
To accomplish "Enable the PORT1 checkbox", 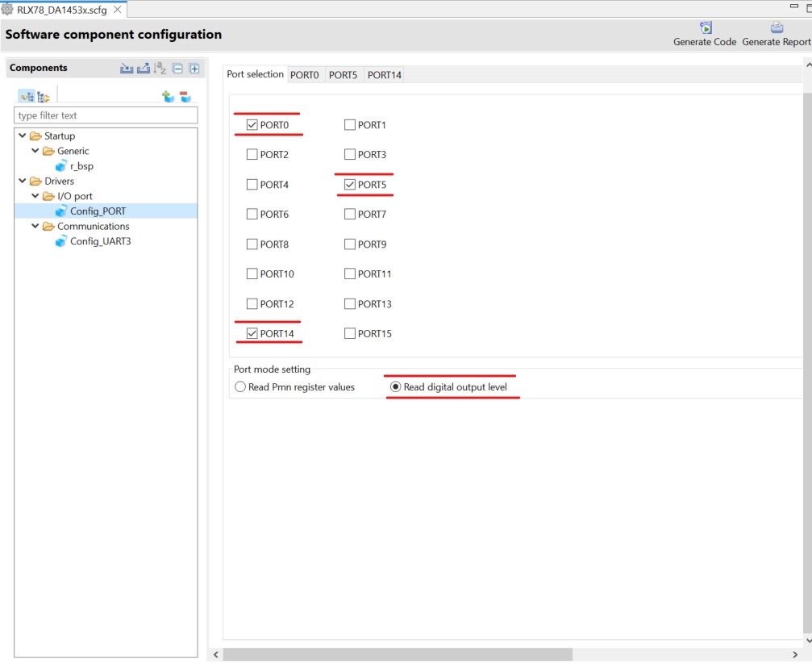I will coord(349,125).
